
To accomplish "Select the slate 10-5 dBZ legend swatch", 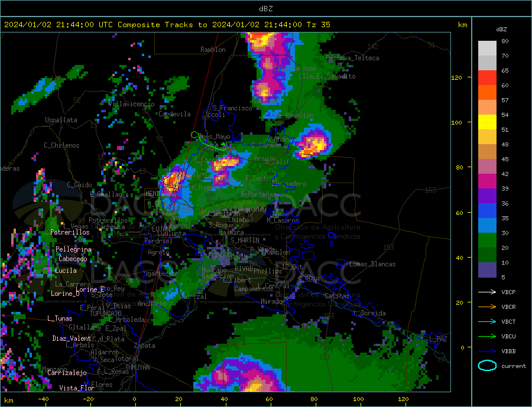I will pyautogui.click(x=487, y=270).
